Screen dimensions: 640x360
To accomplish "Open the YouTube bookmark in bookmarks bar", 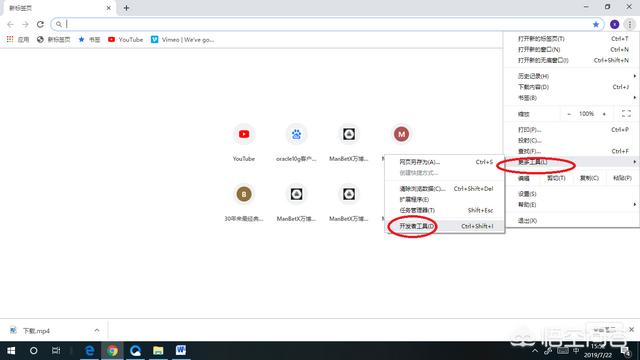I will [x=125, y=40].
